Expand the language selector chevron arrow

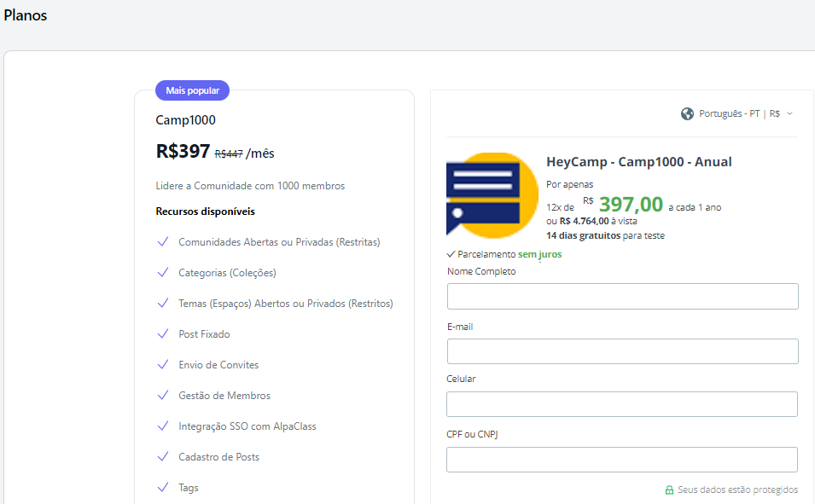tap(789, 113)
